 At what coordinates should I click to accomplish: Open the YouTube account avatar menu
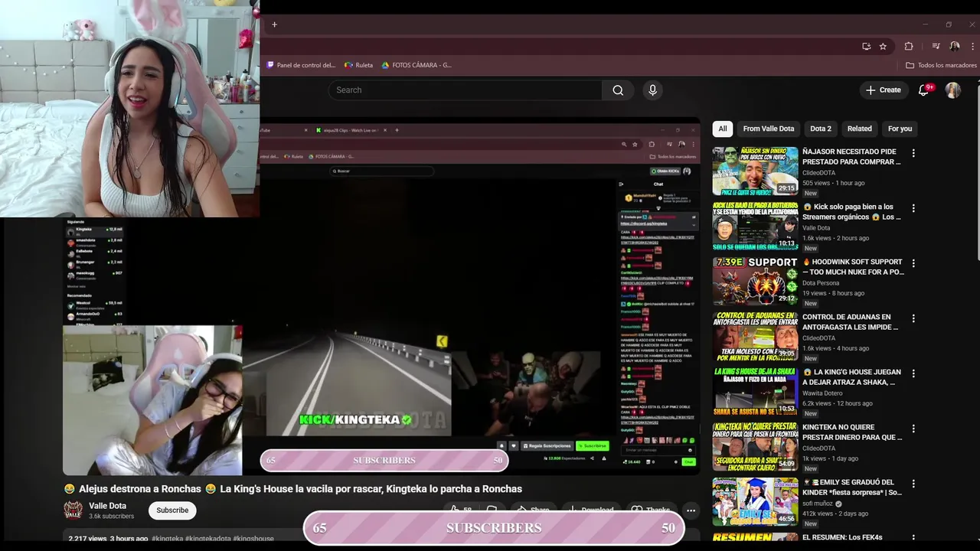[952, 90]
